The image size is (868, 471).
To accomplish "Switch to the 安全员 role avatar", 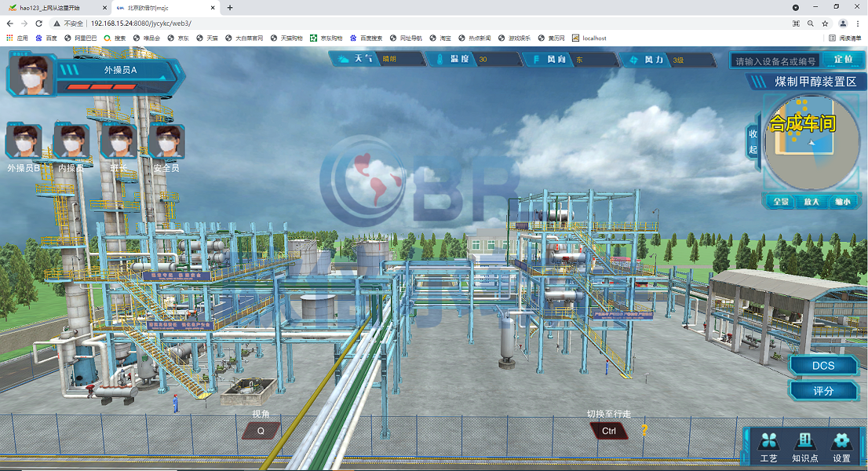I will (166, 141).
